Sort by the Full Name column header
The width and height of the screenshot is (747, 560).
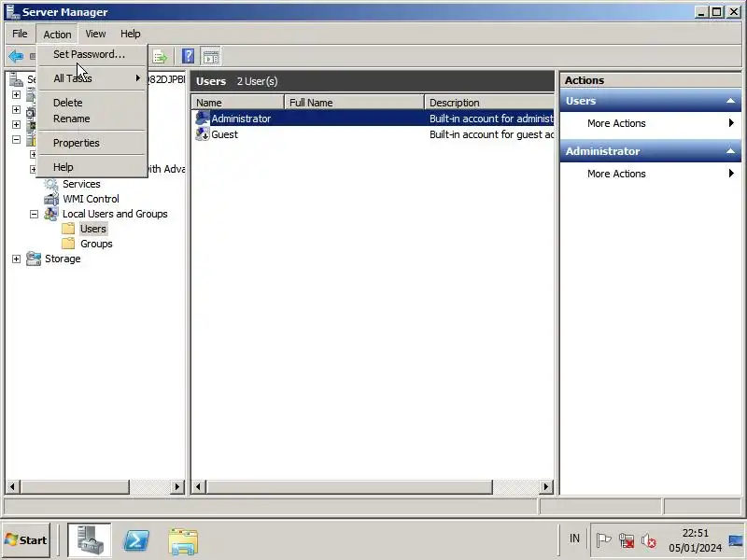click(x=354, y=103)
